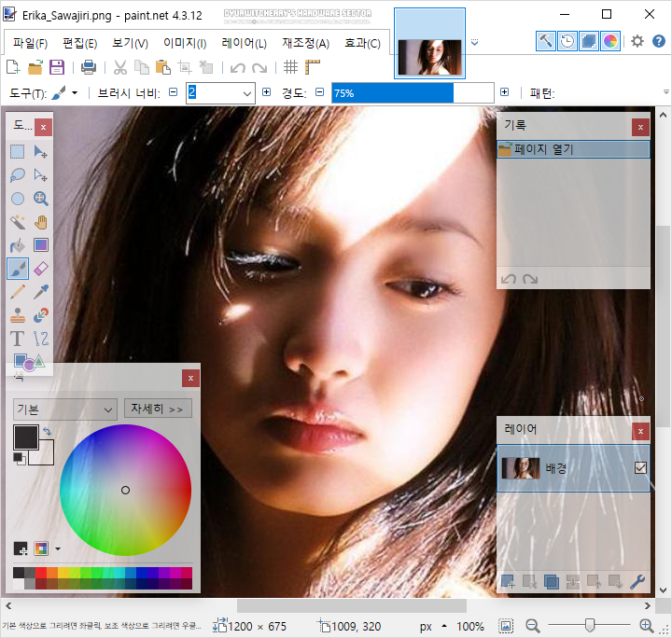Select the Rectangle Select tool
This screenshot has height=638, width=672.
pyautogui.click(x=18, y=152)
